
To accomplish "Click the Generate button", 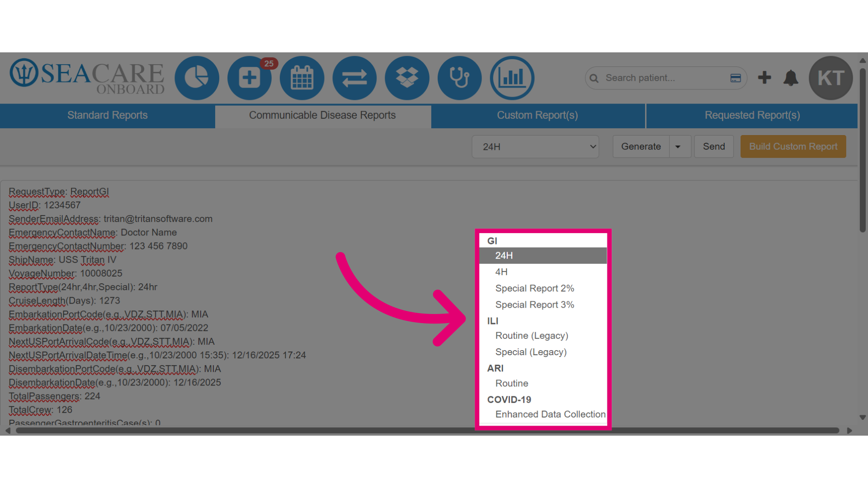I will pyautogui.click(x=641, y=147).
